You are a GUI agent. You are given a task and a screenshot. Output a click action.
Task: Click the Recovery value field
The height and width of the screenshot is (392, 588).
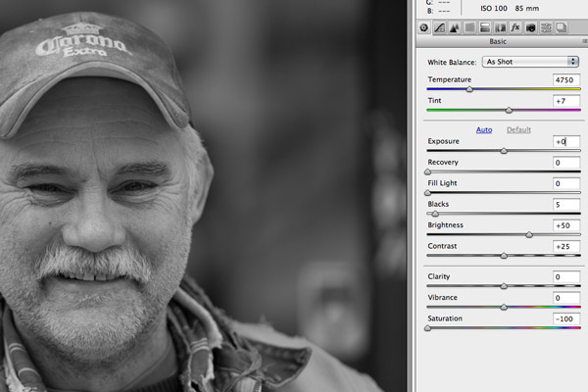[566, 163]
